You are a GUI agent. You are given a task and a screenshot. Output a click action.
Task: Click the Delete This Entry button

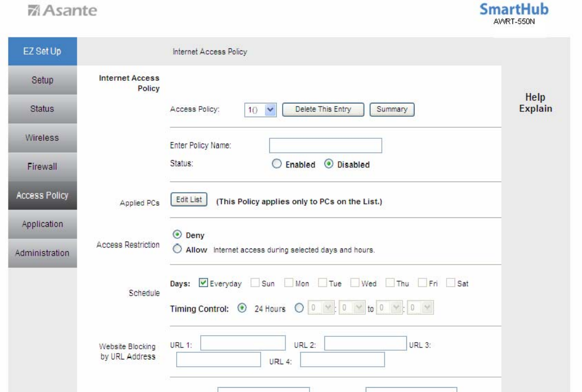click(323, 109)
